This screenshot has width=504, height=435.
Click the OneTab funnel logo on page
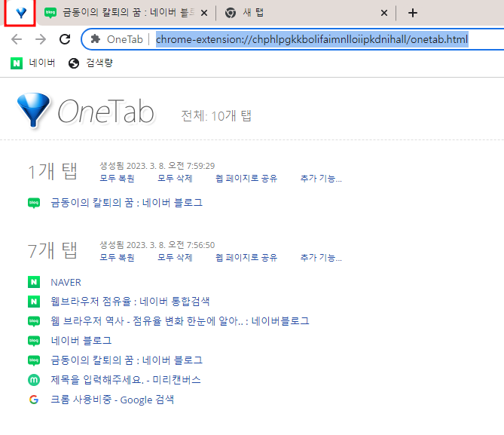pyautogui.click(x=33, y=110)
